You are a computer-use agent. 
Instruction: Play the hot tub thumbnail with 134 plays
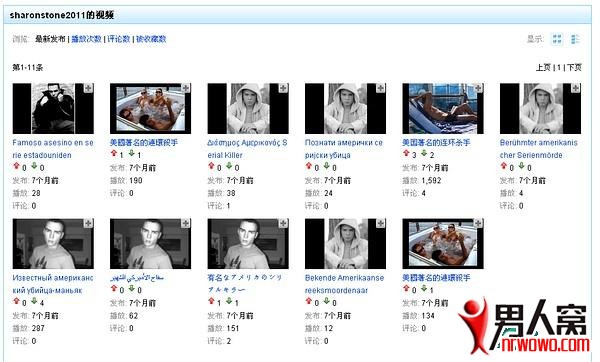443,244
